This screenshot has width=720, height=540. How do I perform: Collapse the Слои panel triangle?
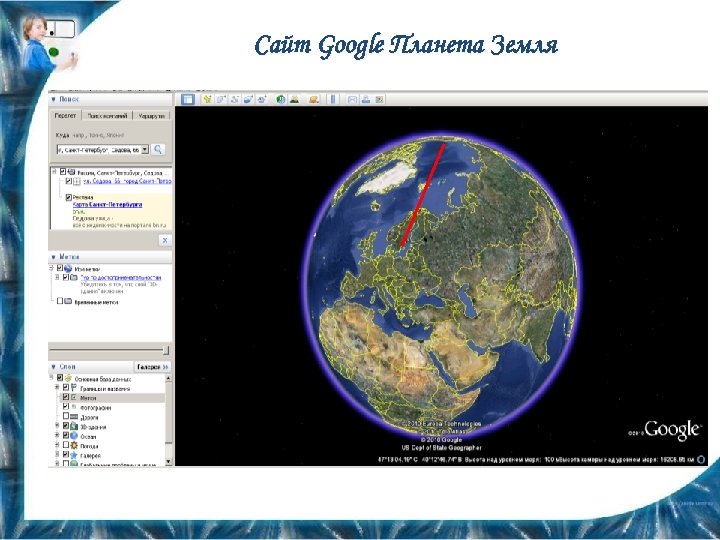point(53,367)
